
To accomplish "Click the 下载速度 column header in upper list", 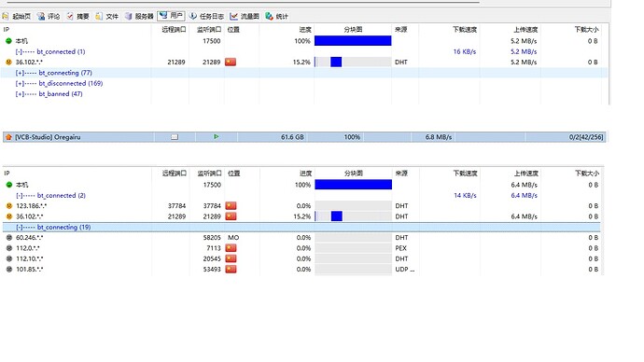I will tap(465, 30).
